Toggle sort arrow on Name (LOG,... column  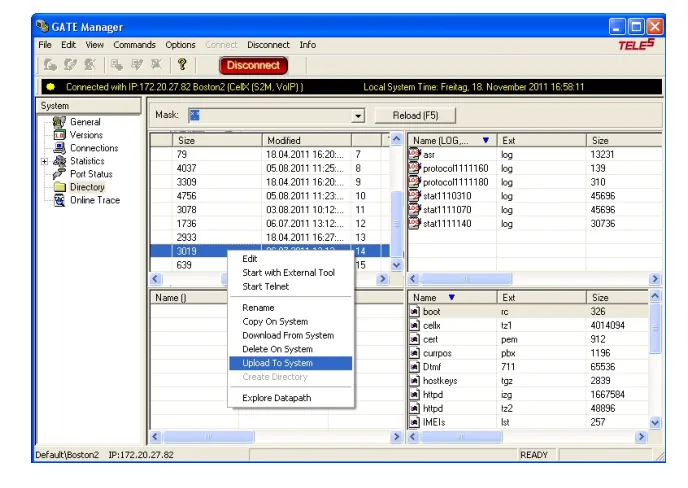(x=485, y=140)
